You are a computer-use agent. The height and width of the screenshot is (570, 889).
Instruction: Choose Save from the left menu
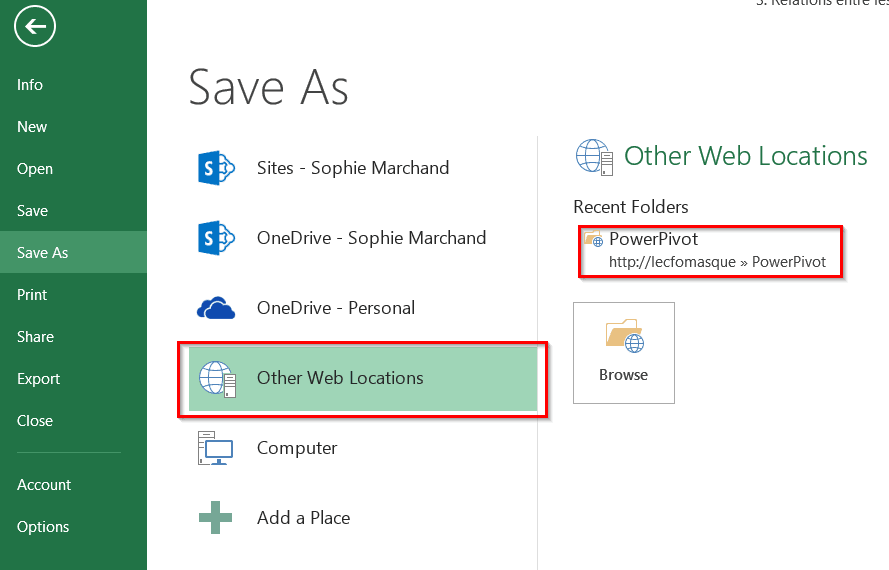tap(32, 211)
